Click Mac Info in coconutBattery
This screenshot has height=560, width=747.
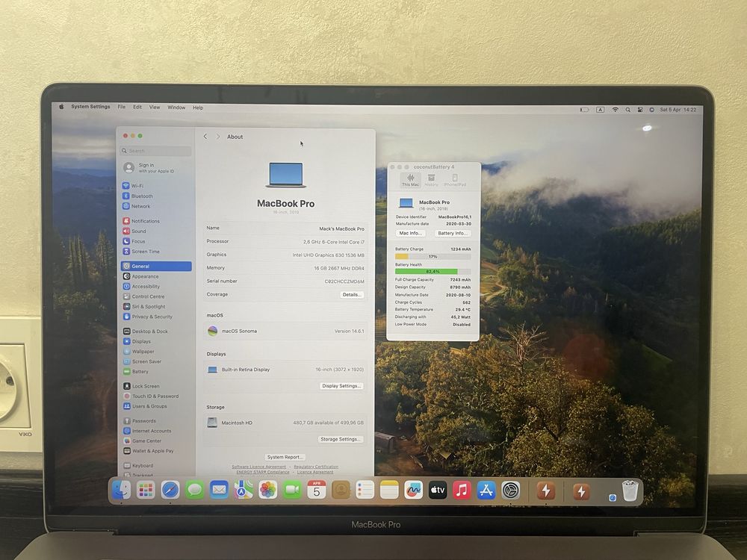tap(411, 233)
